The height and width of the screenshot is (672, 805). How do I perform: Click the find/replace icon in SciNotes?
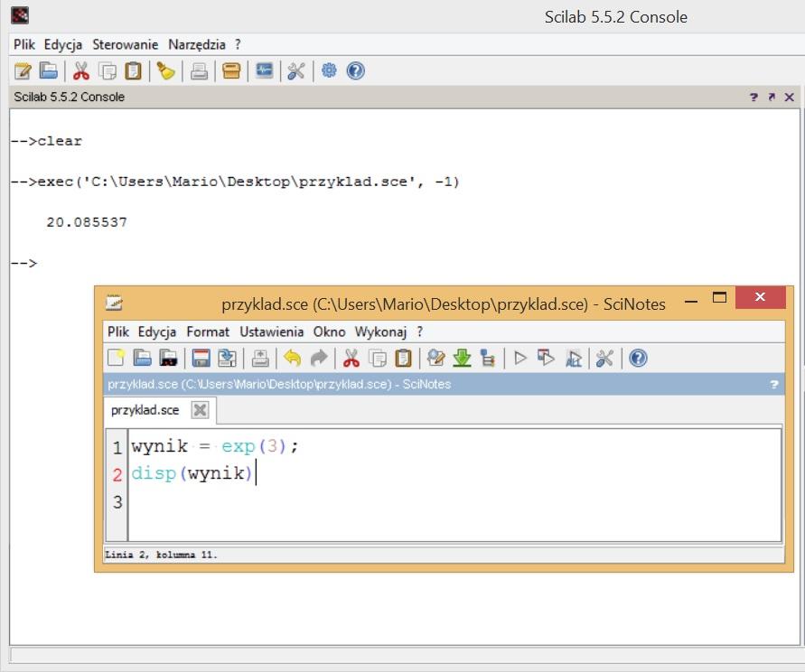(x=435, y=358)
